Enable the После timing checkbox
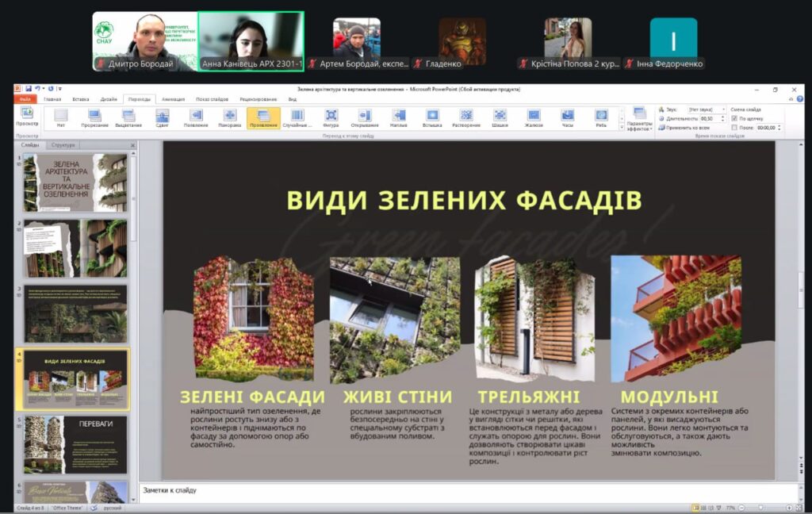This screenshot has height=514, width=812. (735, 127)
